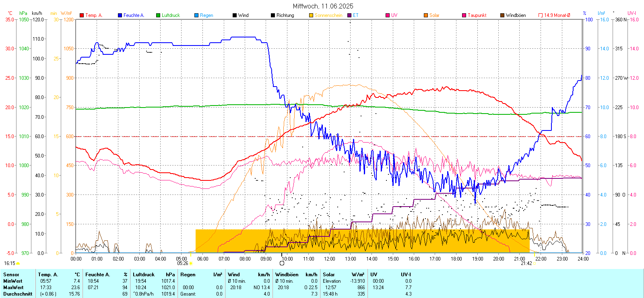Click the UV legend label

pos(394,15)
